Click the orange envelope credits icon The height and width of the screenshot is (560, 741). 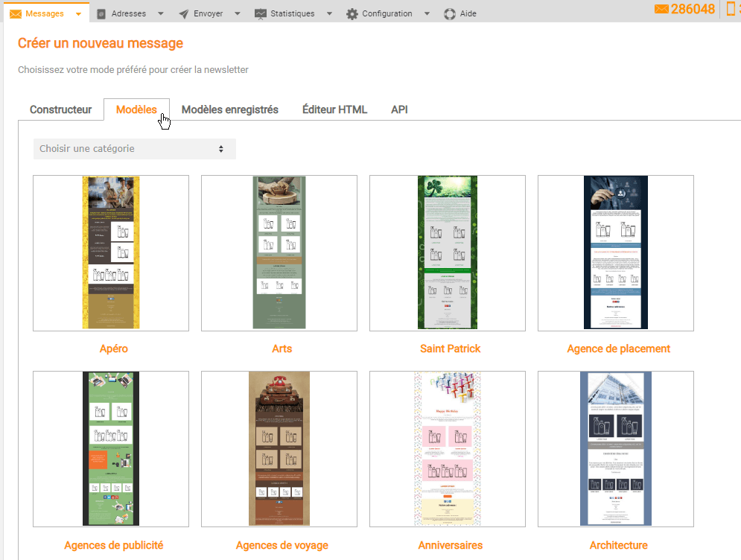pyautogui.click(x=661, y=9)
